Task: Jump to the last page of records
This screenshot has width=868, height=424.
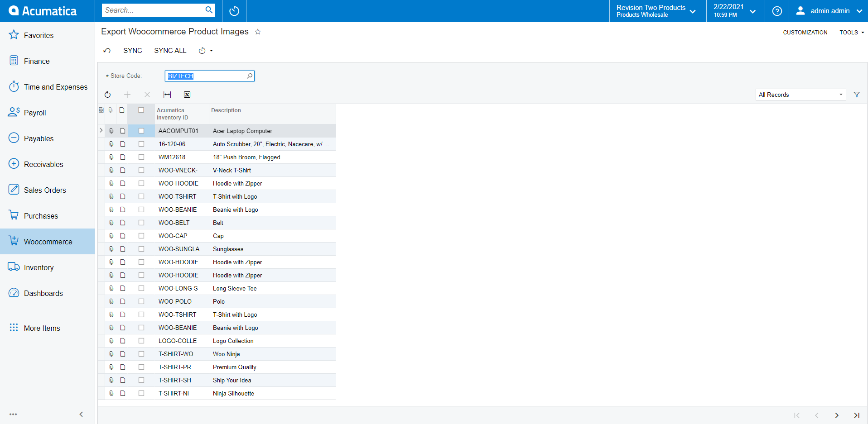Action: pos(856,415)
